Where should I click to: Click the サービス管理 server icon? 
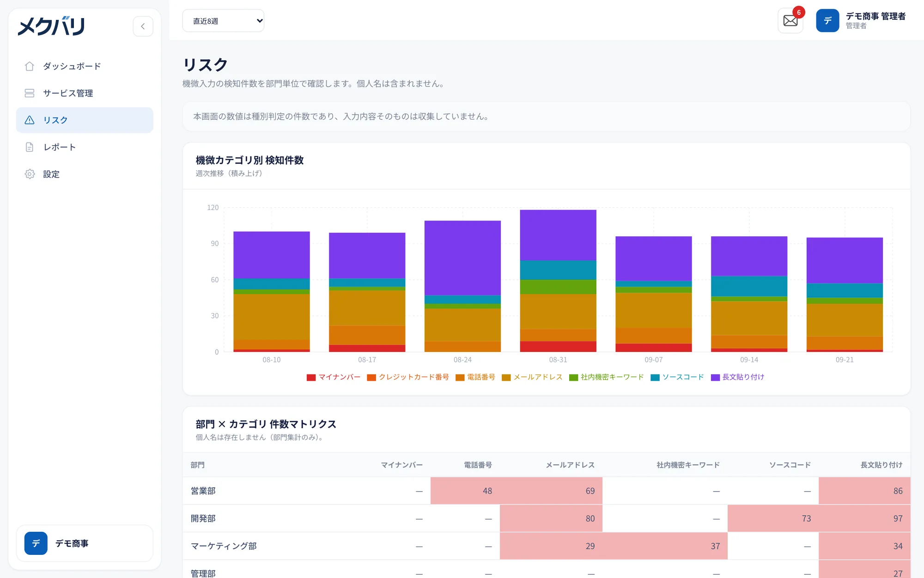30,93
